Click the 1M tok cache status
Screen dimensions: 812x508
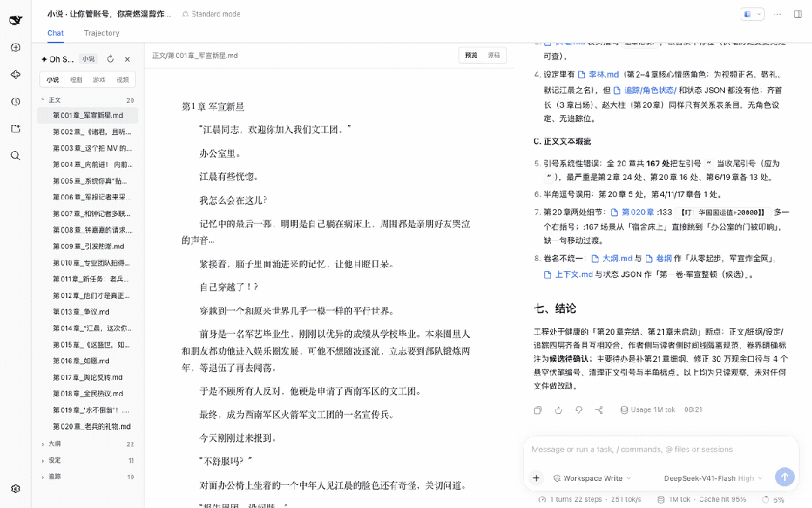(x=701, y=500)
